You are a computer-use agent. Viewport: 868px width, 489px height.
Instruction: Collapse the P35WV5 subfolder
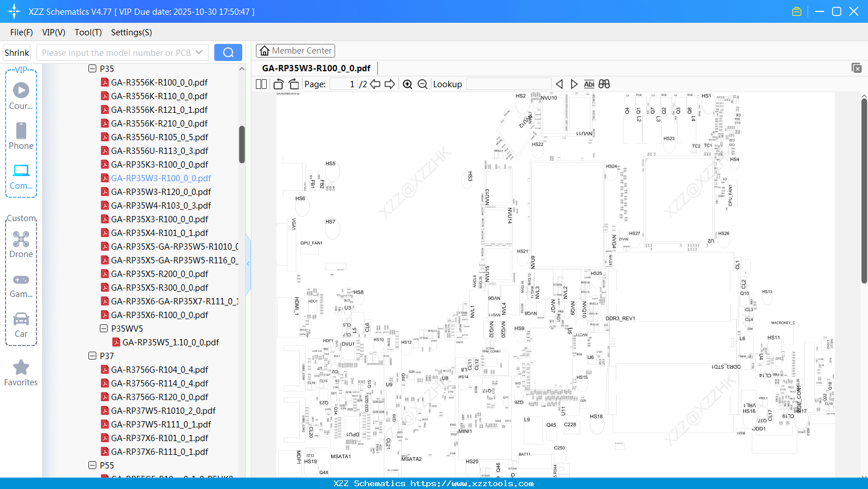pos(104,328)
